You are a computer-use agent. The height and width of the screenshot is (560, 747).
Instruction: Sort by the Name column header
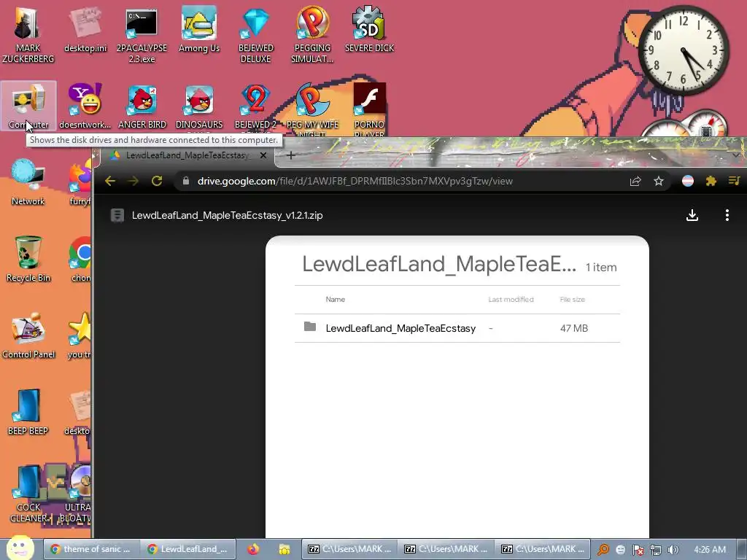point(336,300)
